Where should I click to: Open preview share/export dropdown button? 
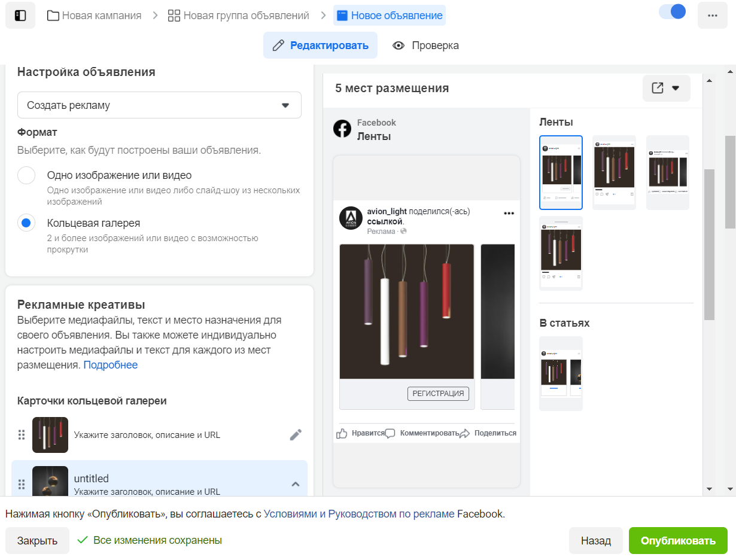coord(667,89)
